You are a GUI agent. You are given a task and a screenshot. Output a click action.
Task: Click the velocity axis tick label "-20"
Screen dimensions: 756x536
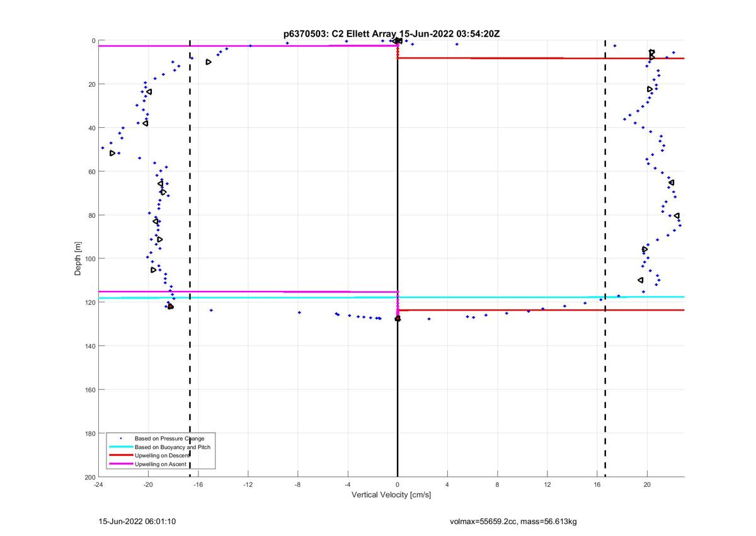click(148, 485)
